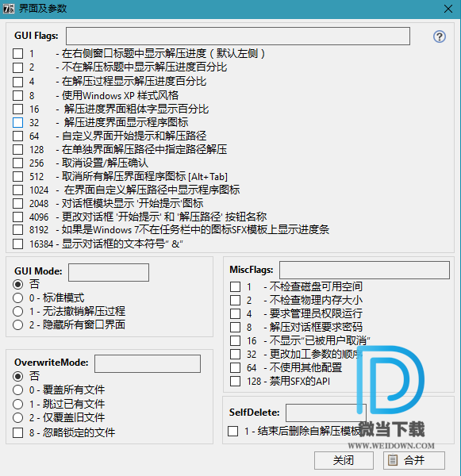Click the 7z app icon in title bar
Image resolution: width=461 pixels, height=476 pixels.
[x=9, y=9]
